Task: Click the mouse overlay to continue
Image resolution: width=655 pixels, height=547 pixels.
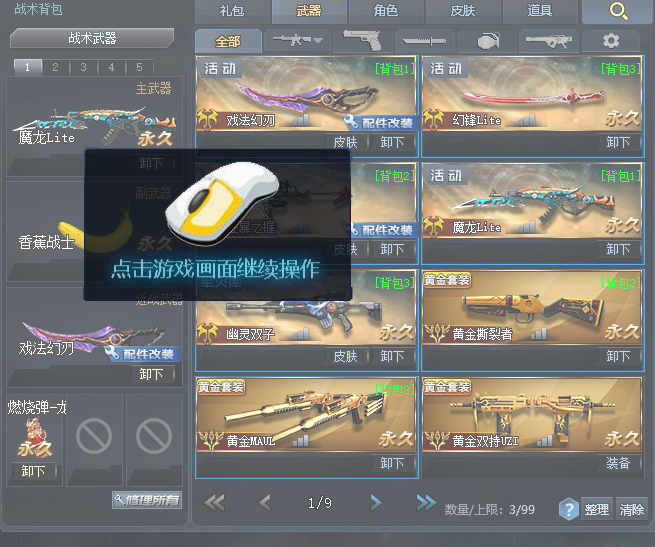Action: [x=217, y=225]
